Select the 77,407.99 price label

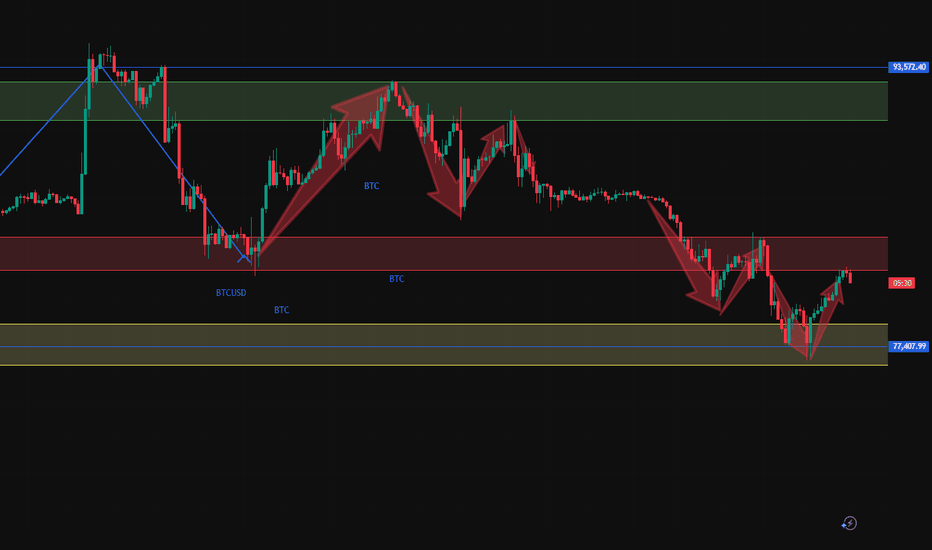pyautogui.click(x=908, y=346)
